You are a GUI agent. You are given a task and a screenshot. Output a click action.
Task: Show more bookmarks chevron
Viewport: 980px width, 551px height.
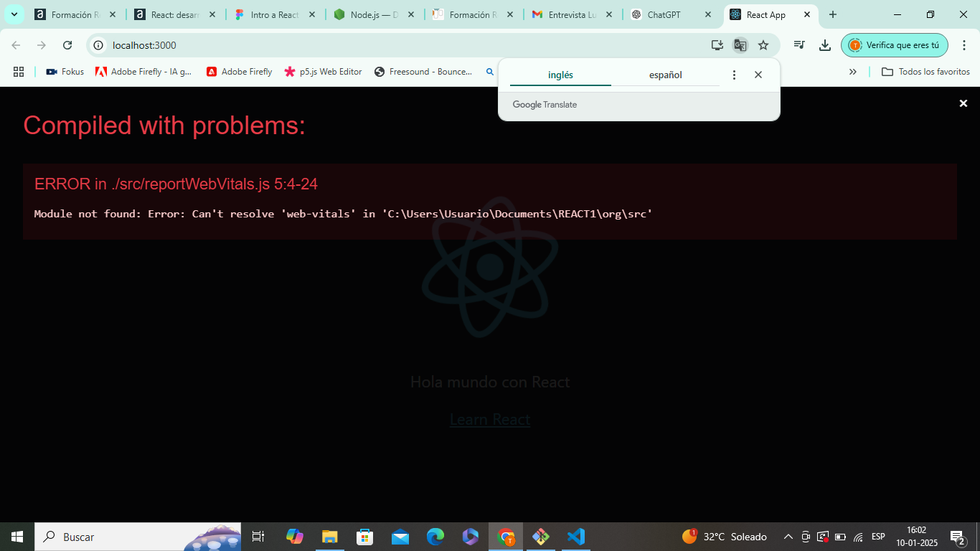pos(853,72)
